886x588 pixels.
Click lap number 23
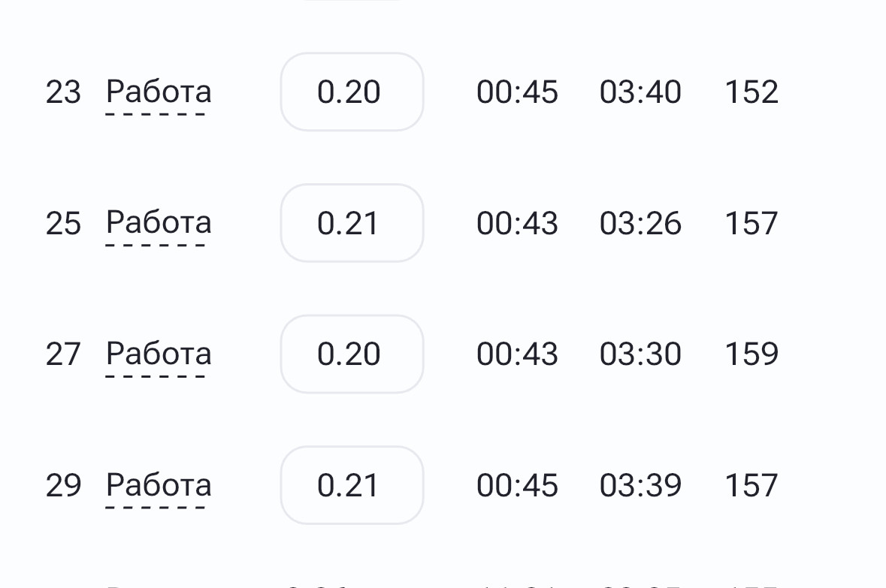pyautogui.click(x=63, y=92)
